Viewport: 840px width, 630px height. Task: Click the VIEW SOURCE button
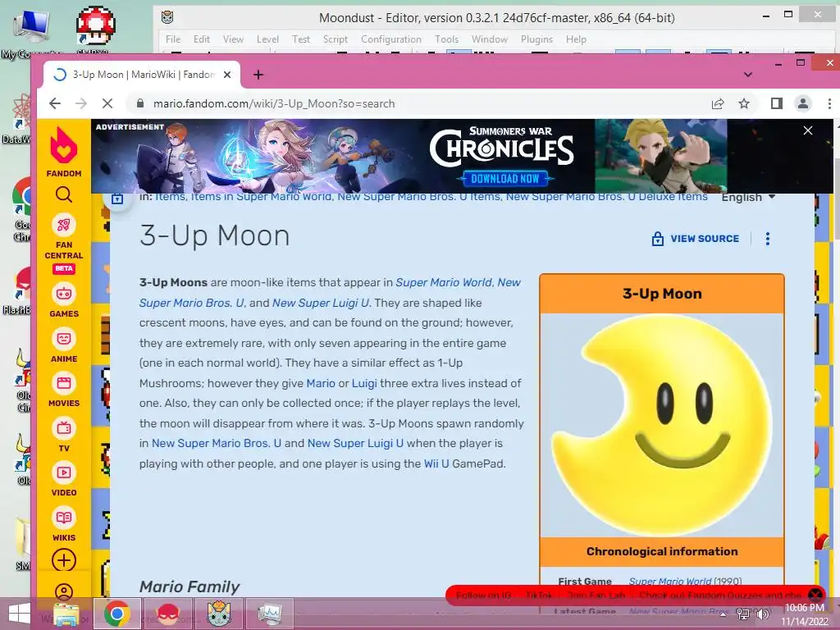pyautogui.click(x=696, y=239)
